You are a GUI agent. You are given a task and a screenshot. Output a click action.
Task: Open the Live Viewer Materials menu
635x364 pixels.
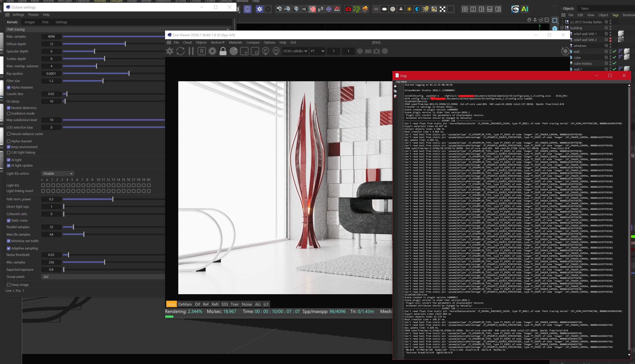tap(235, 43)
